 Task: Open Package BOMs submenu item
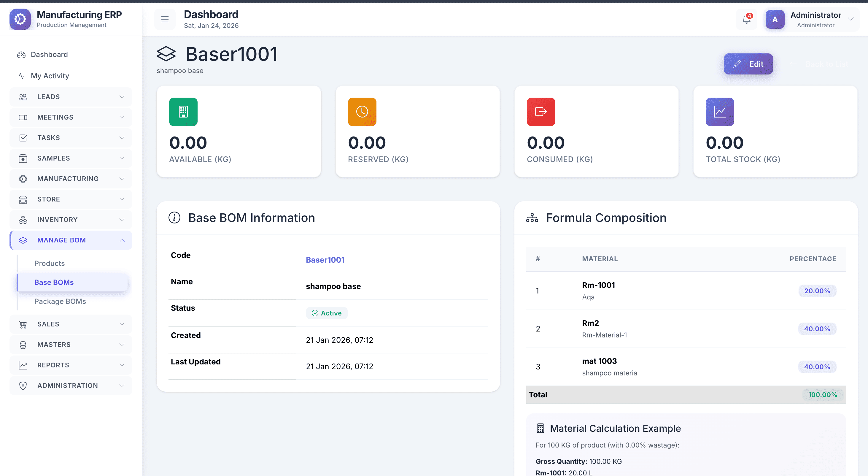click(60, 302)
